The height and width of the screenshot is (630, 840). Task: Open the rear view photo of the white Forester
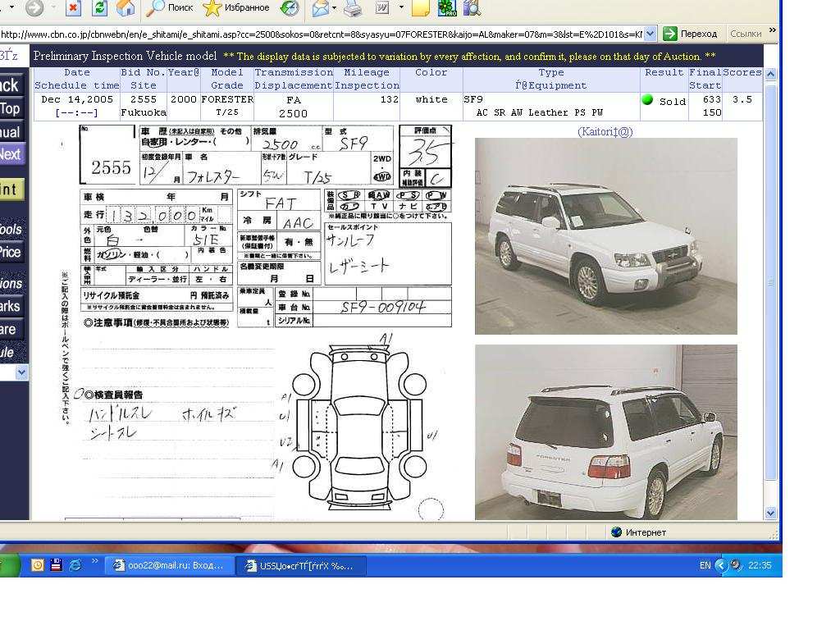coord(606,432)
